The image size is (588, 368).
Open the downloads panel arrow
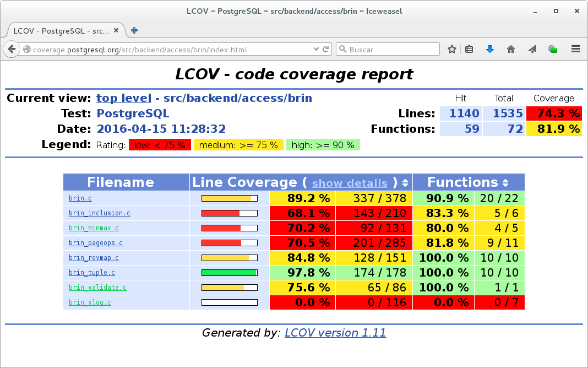490,49
